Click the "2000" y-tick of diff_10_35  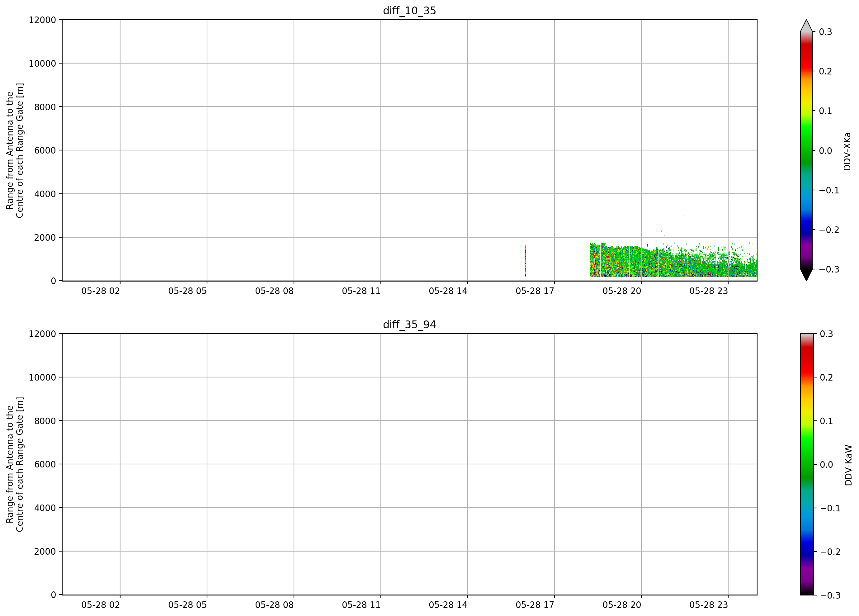pyautogui.click(x=45, y=238)
